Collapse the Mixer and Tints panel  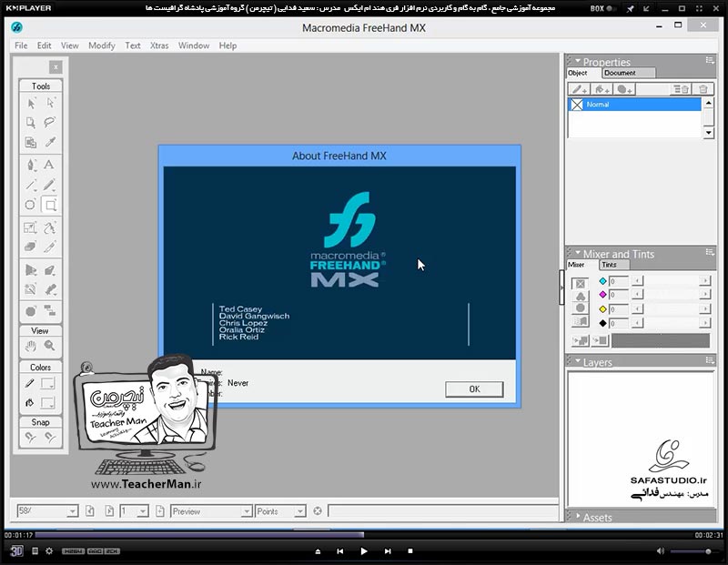tap(578, 253)
